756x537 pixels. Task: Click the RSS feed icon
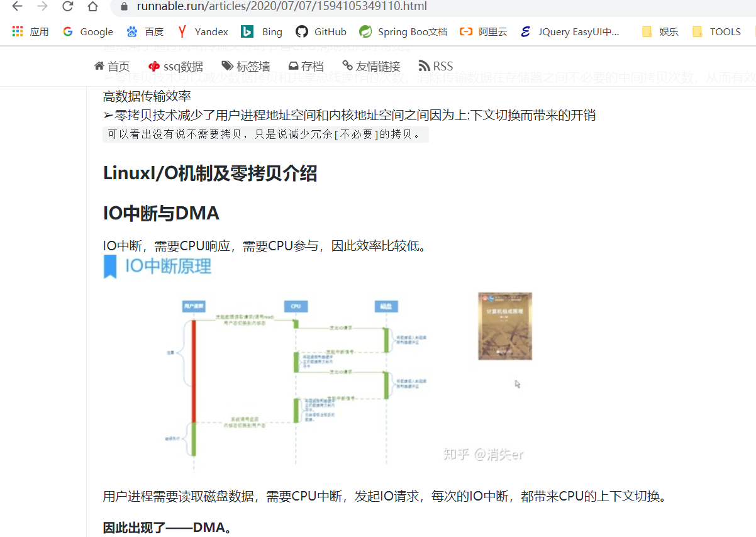[x=424, y=66]
